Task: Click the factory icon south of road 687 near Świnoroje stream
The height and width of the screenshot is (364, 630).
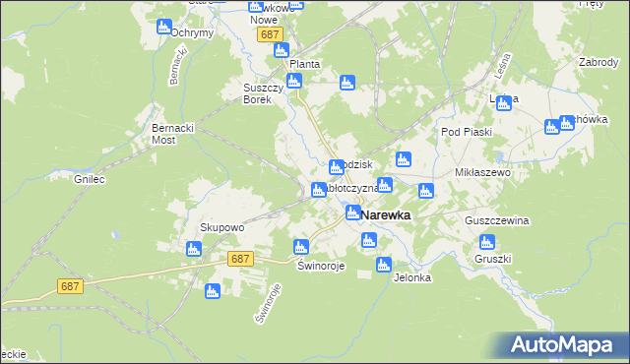Action: click(213, 291)
